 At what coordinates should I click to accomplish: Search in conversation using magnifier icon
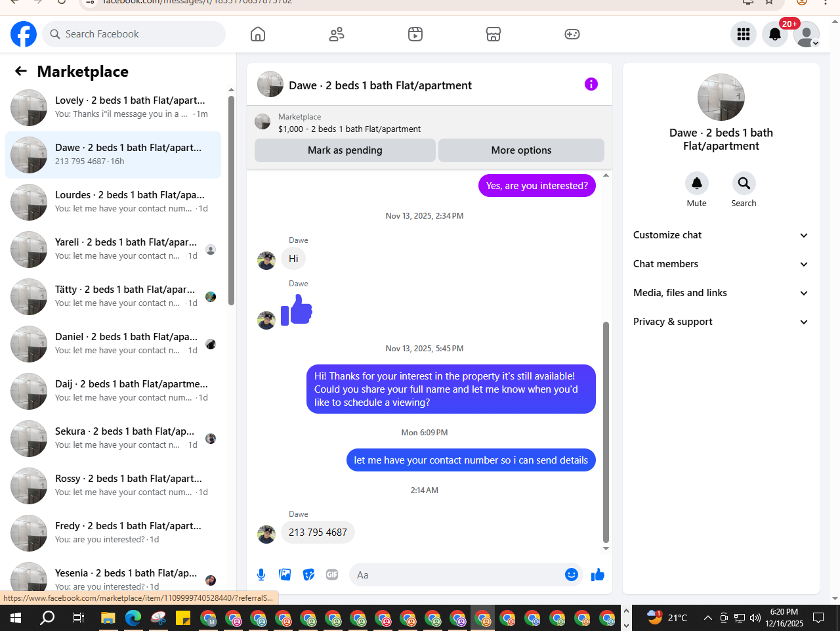(x=744, y=183)
